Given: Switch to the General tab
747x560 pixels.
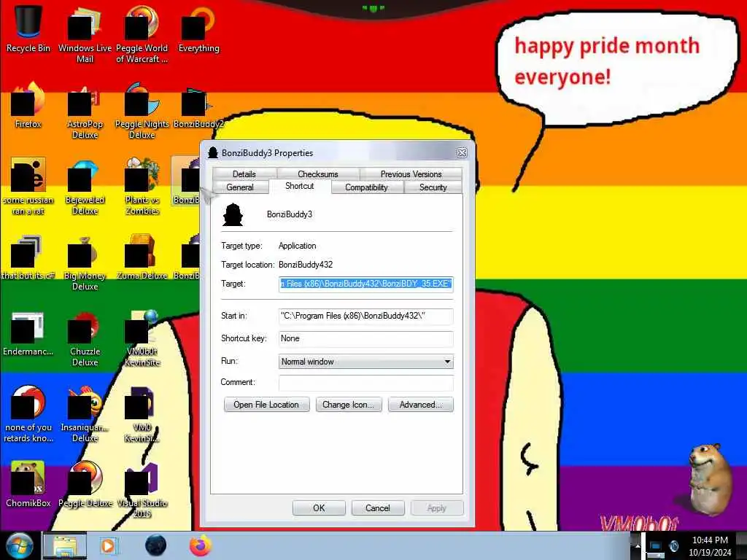Looking at the screenshot, I should coord(240,187).
